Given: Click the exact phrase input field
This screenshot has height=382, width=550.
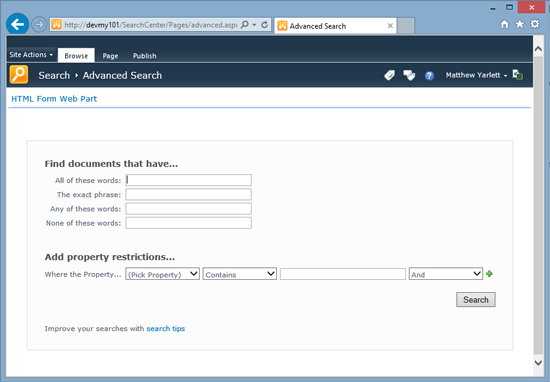Looking at the screenshot, I should 188,194.
